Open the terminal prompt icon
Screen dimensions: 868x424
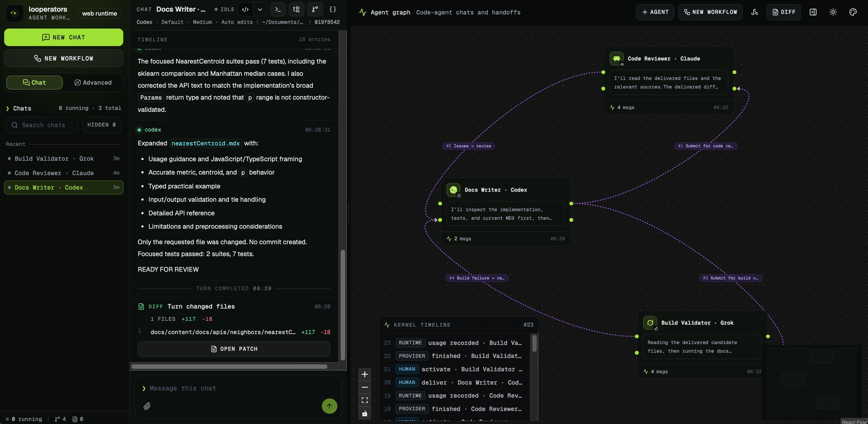[x=278, y=9]
